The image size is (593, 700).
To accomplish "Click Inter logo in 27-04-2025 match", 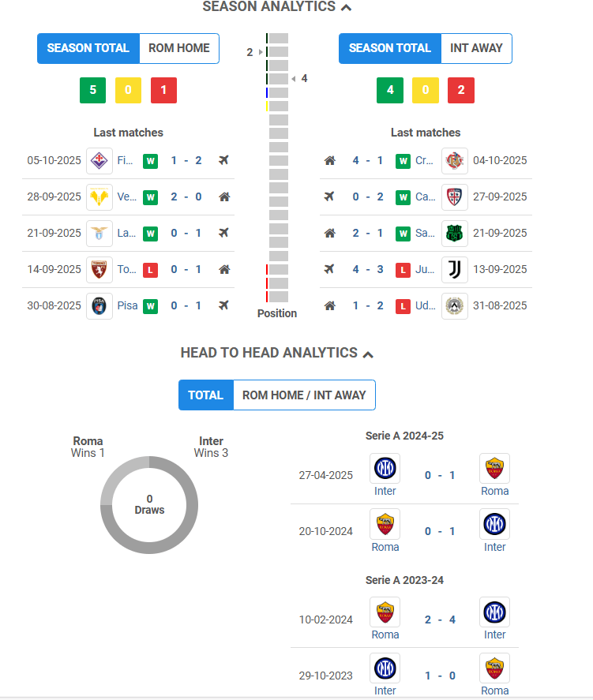I will [x=385, y=468].
